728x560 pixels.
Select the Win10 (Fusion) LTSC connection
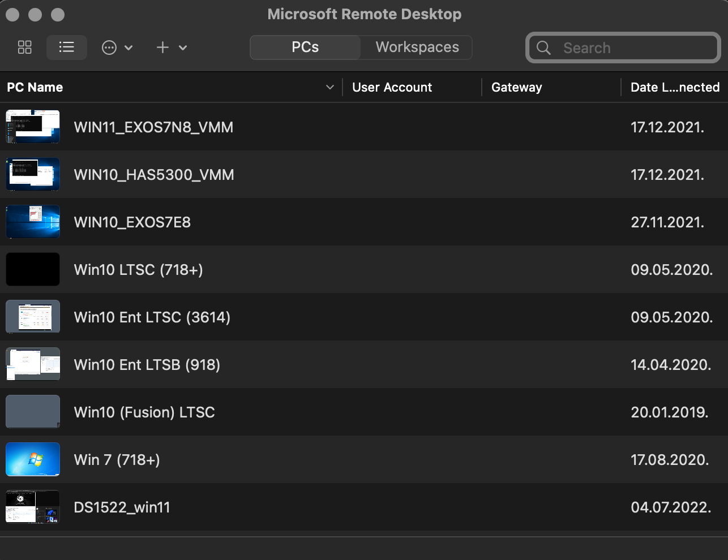[x=144, y=412]
